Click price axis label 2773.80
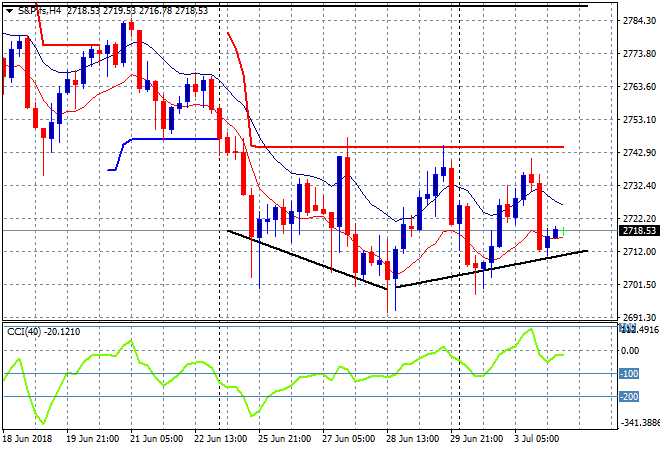 click(x=639, y=53)
